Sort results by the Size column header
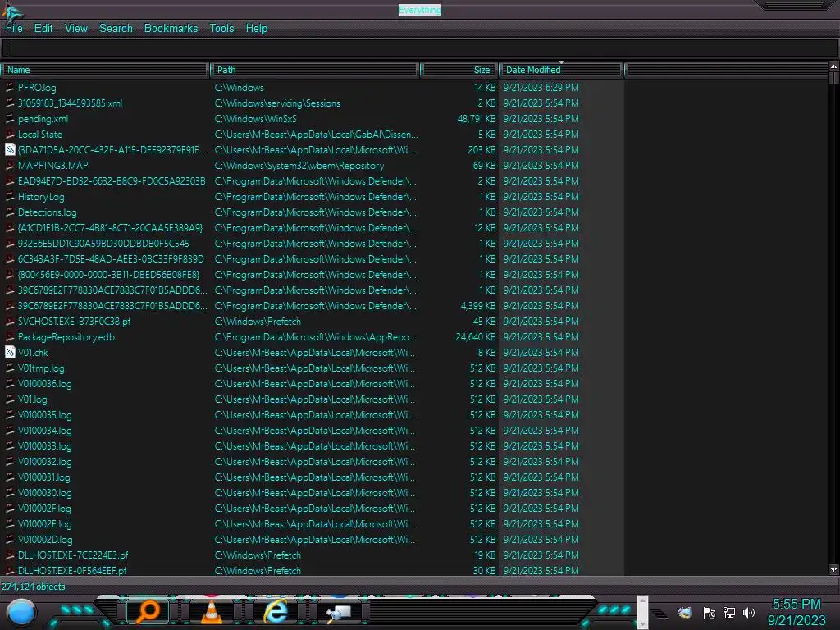Screen dimensions: 840x630 (x=459, y=70)
